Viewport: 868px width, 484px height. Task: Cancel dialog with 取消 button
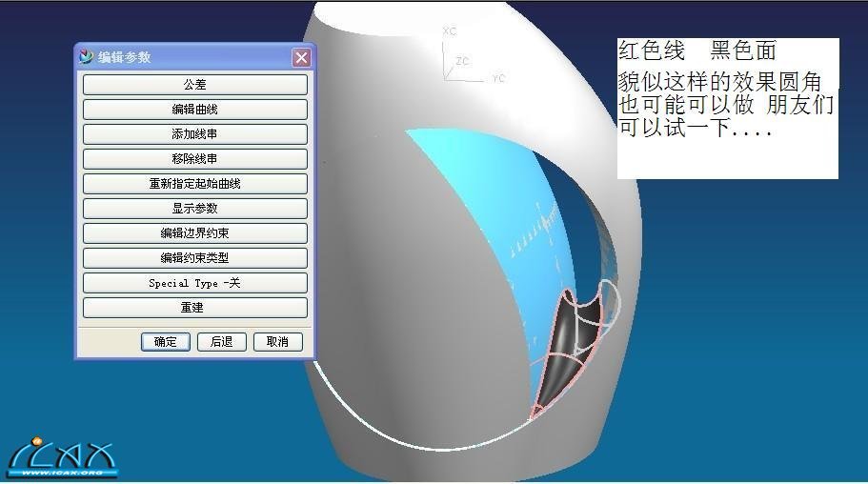[x=278, y=342]
